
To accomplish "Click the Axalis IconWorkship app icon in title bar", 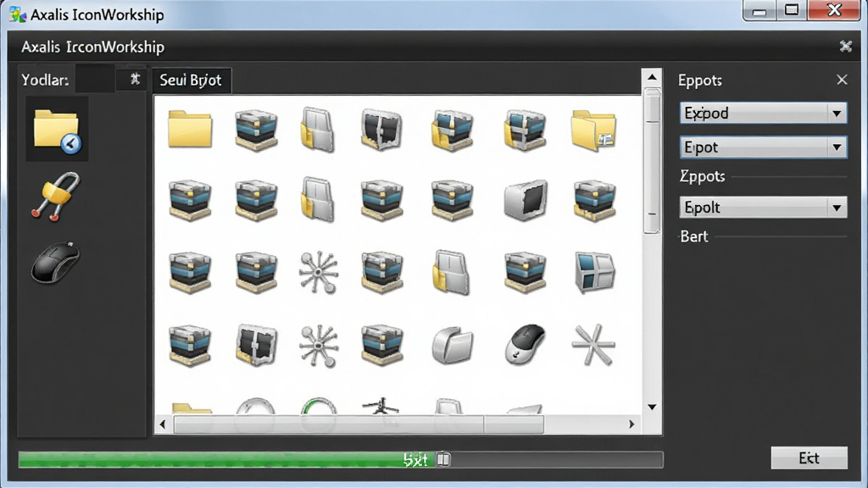I will coord(18,14).
